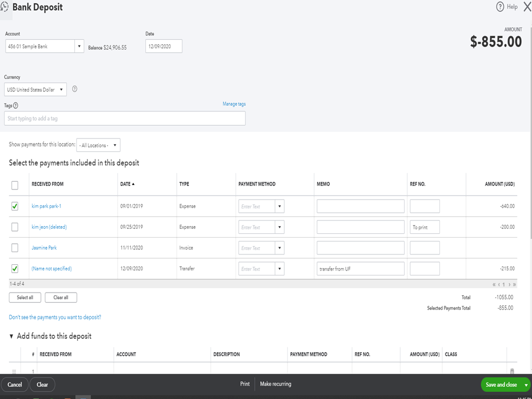532x399 pixels.
Task: Select Make recurring in the bottom bar
Action: (275, 384)
